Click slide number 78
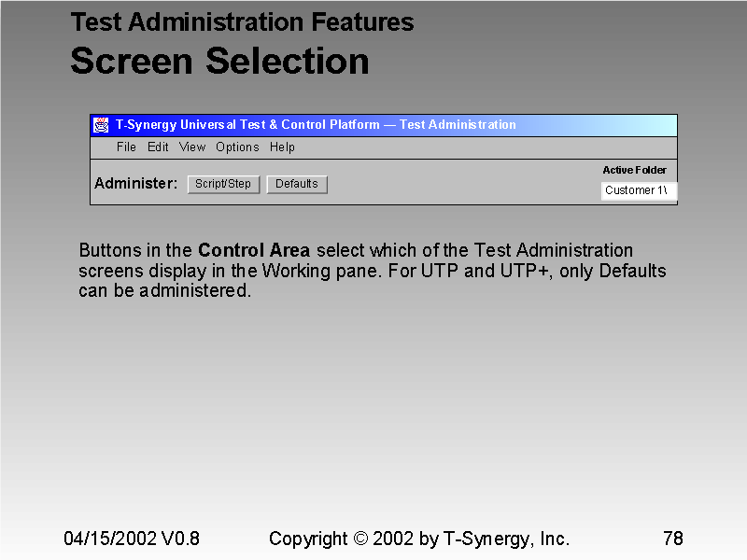The height and width of the screenshot is (560, 747). pyautogui.click(x=672, y=539)
